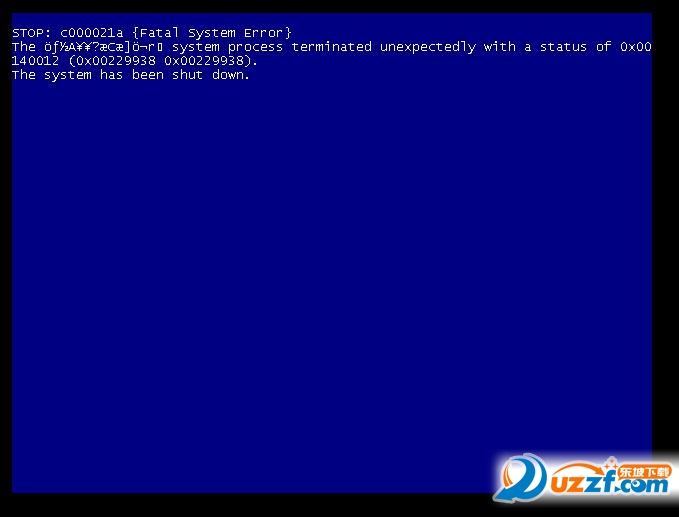
Task: Click the orange 东坡下载 badge
Action: [x=644, y=472]
